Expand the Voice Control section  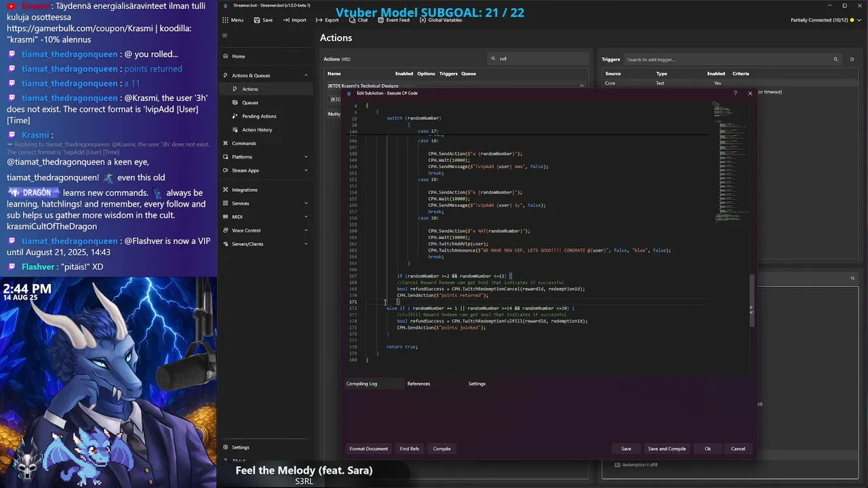tap(266, 230)
